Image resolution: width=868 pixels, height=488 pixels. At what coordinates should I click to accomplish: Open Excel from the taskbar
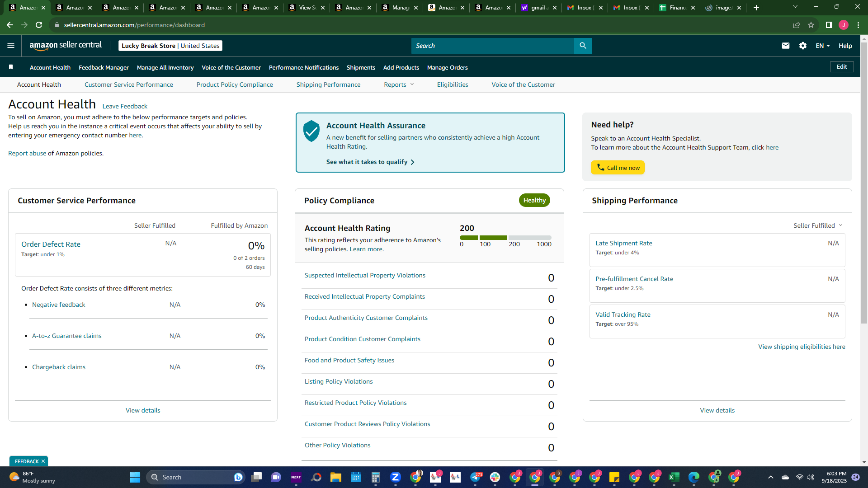click(x=674, y=477)
